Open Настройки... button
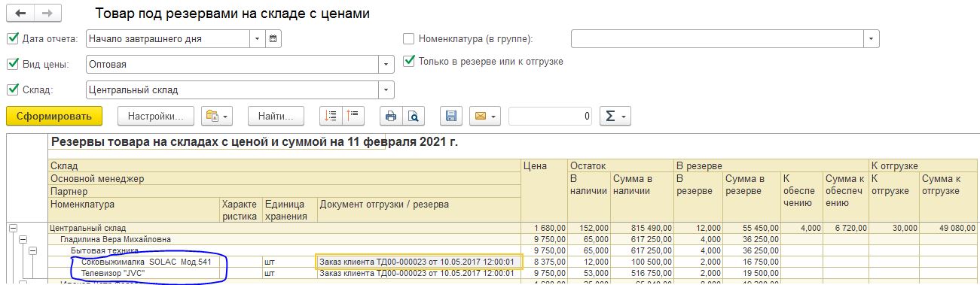The width and height of the screenshot is (980, 285). [x=156, y=117]
